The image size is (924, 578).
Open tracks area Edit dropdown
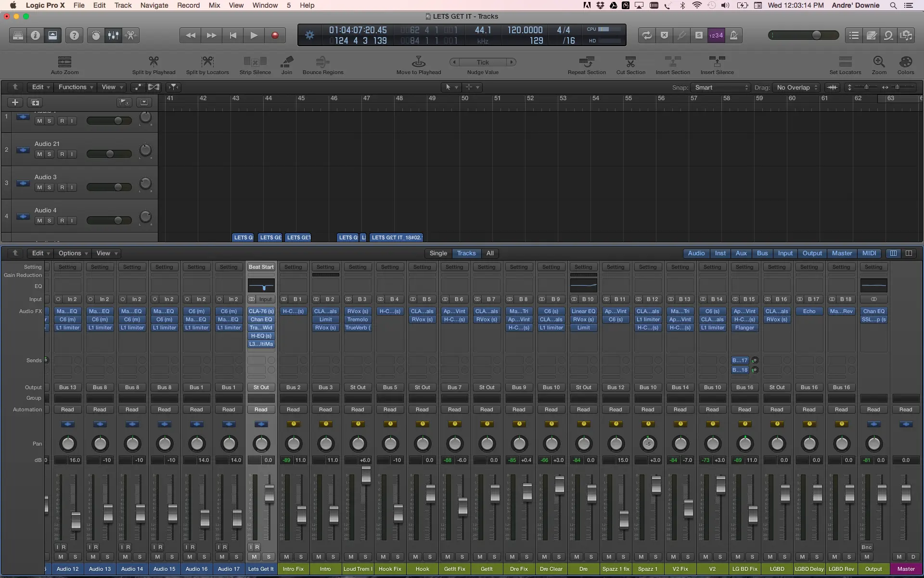pos(40,87)
